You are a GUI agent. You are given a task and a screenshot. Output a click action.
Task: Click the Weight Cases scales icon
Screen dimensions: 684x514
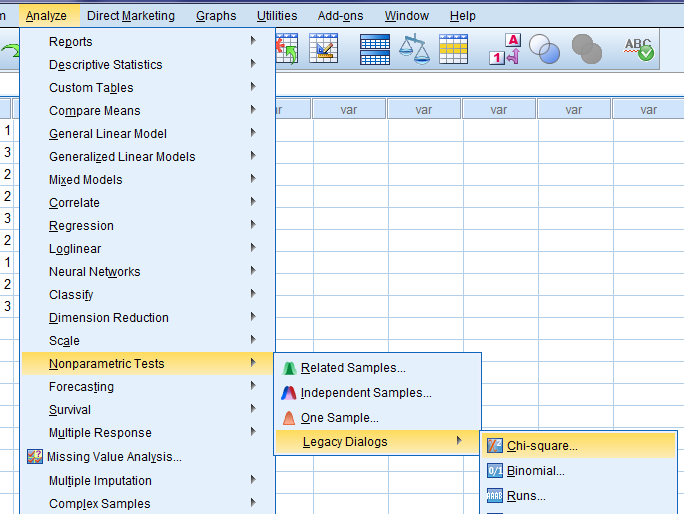pyautogui.click(x=414, y=49)
